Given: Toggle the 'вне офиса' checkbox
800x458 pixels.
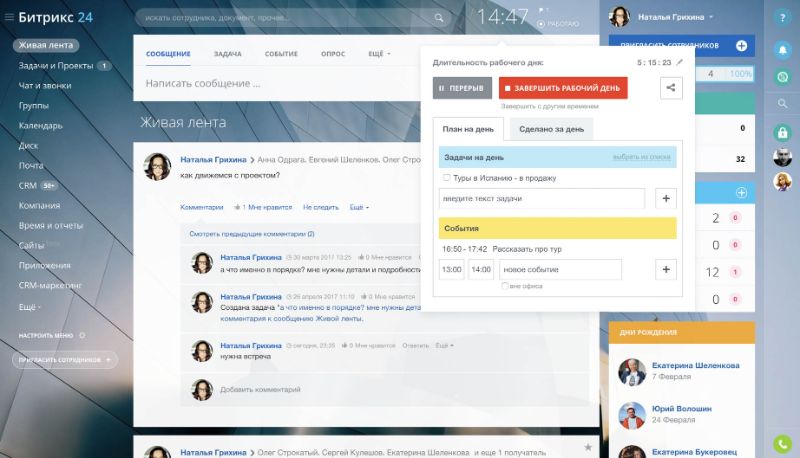Looking at the screenshot, I should (x=505, y=286).
